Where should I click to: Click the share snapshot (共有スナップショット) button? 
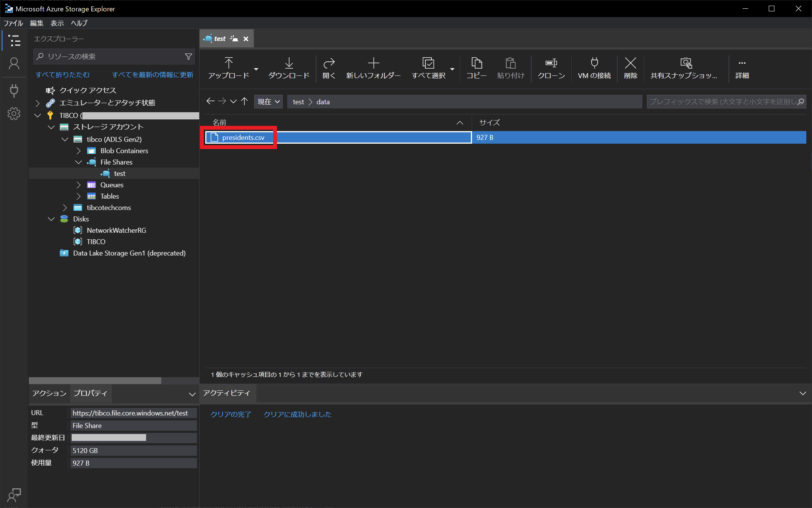(684, 68)
